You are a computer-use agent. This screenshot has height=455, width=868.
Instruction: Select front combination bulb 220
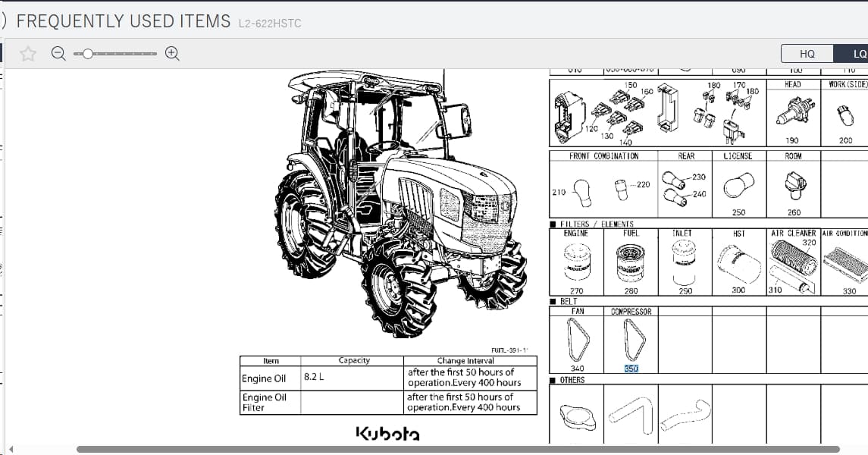(x=622, y=189)
